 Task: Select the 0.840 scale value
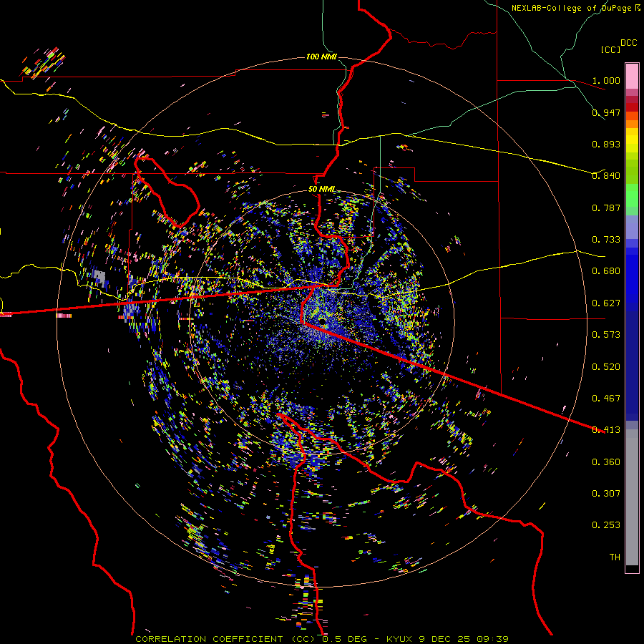[x=606, y=176]
